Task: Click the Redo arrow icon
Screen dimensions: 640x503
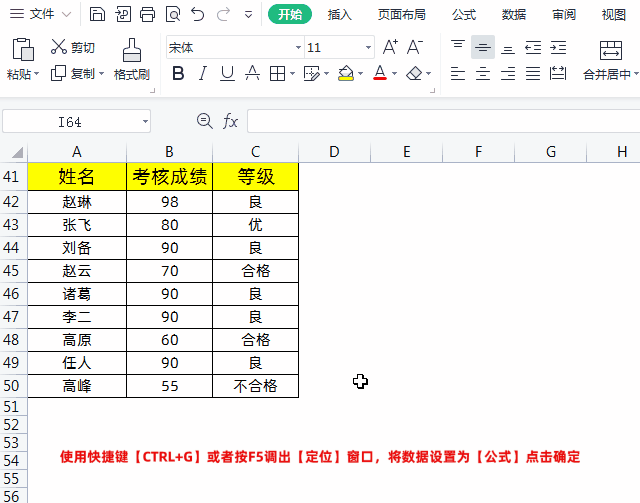Action: (x=223, y=15)
